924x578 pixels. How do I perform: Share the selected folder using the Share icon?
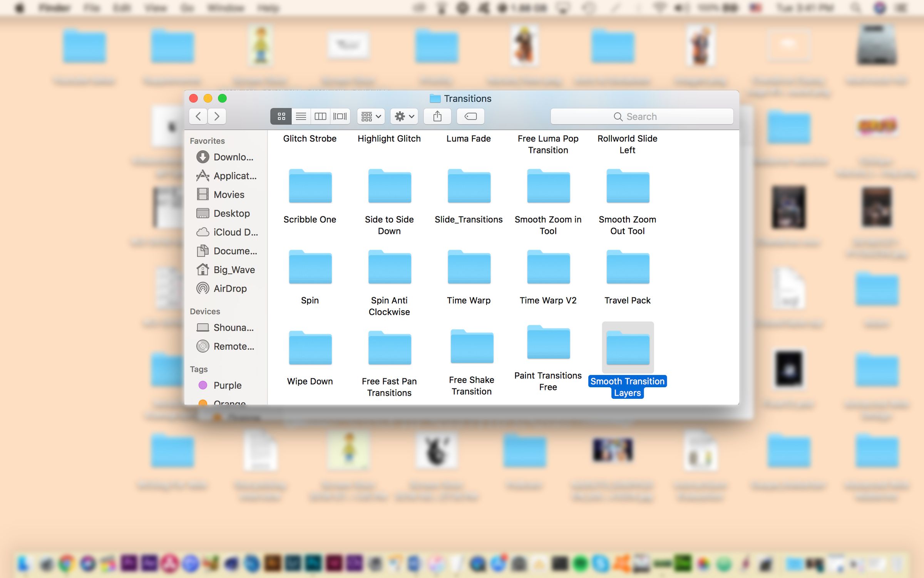pyautogui.click(x=437, y=116)
